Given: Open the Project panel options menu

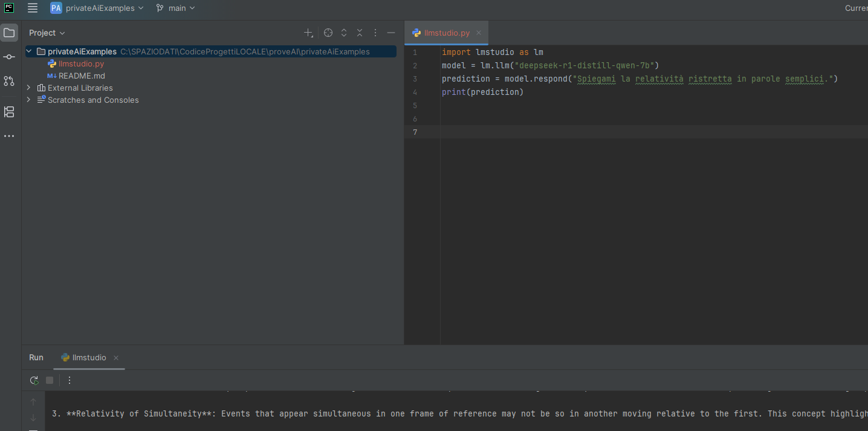Looking at the screenshot, I should pos(375,33).
